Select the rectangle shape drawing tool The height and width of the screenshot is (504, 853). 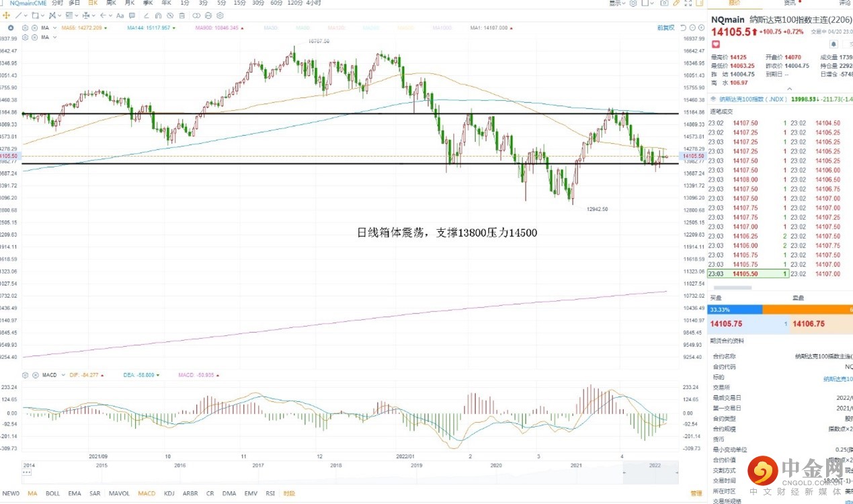click(x=35, y=15)
